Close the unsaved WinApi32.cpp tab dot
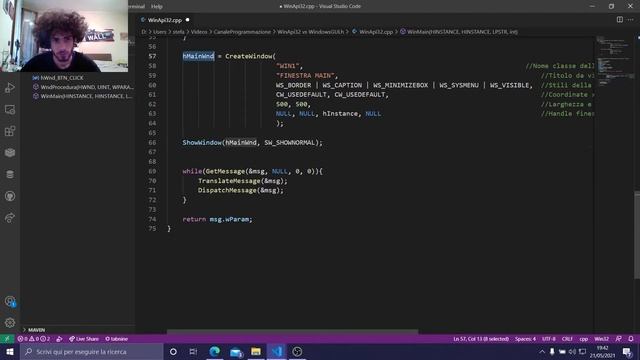 click(187, 20)
